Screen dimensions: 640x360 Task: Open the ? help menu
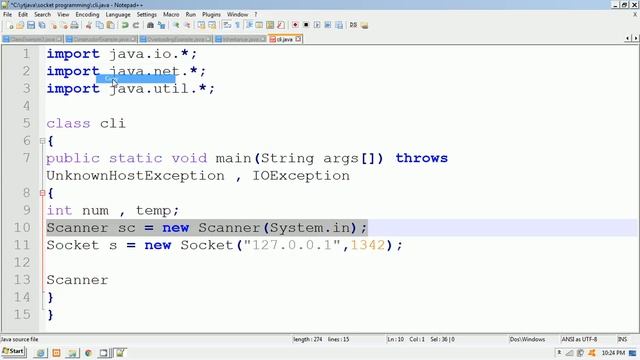pyautogui.click(x=256, y=14)
